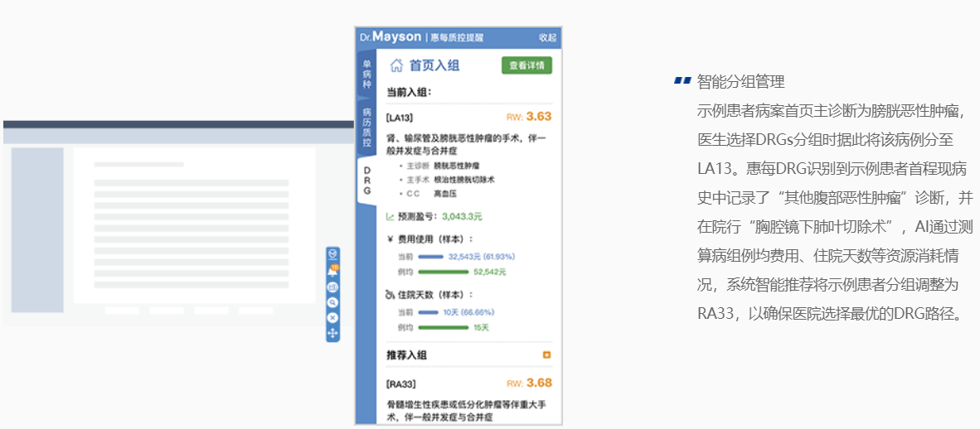Screen dimensions: 980x429
Task: Switch to the 单病种 side tab
Action: pos(366,75)
